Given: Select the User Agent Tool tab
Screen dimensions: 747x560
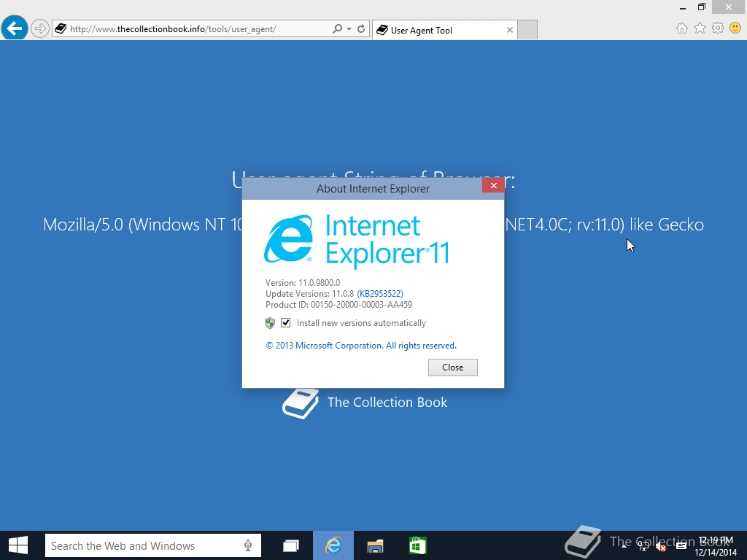Looking at the screenshot, I should tap(444, 30).
